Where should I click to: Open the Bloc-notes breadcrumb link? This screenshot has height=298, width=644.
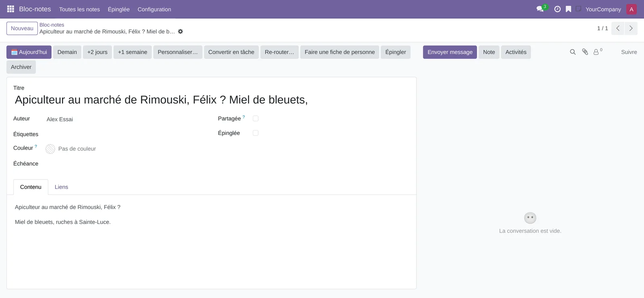[x=52, y=25]
